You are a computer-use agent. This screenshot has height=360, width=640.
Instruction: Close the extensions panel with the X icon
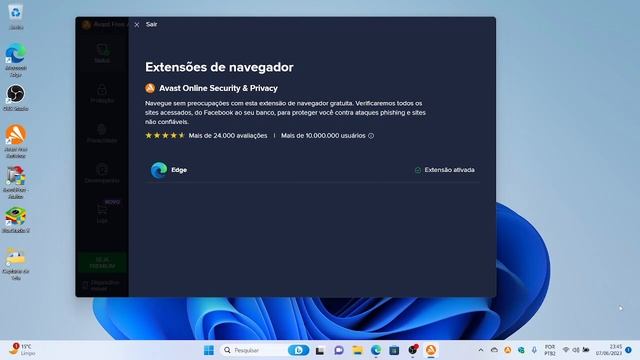pos(137,25)
